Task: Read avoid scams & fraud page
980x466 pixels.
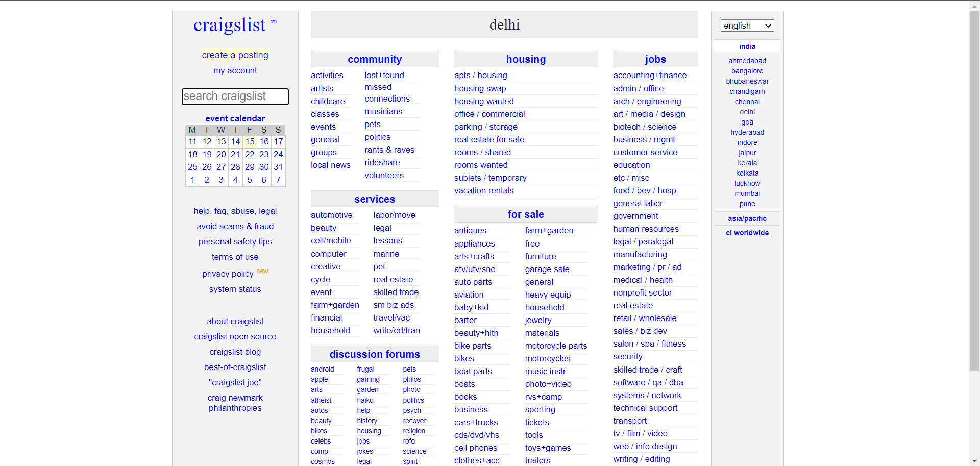Action: [x=235, y=226]
